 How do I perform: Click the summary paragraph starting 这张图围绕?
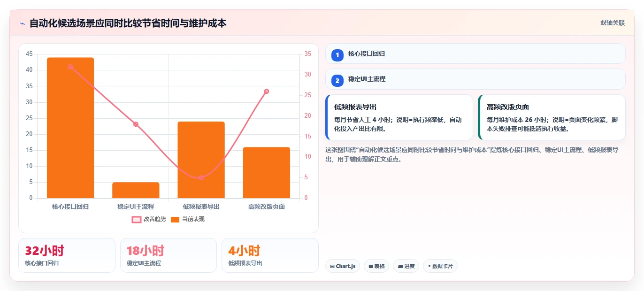472,154
